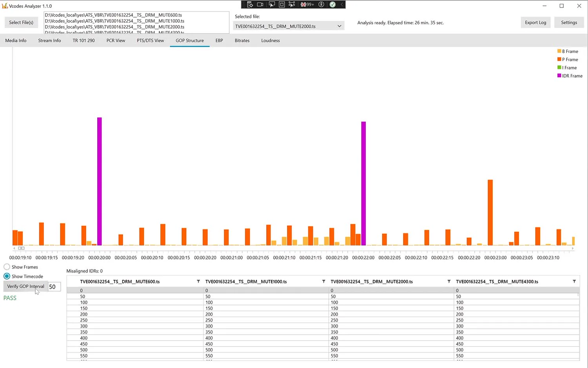The width and height of the screenshot is (588, 368).
Task: Switch to the Bitrates tab
Action: point(242,40)
